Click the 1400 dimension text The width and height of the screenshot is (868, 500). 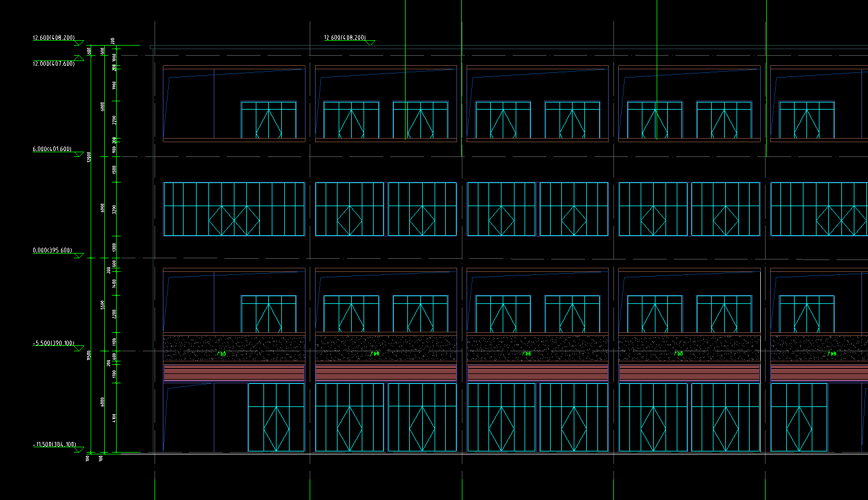(114, 283)
